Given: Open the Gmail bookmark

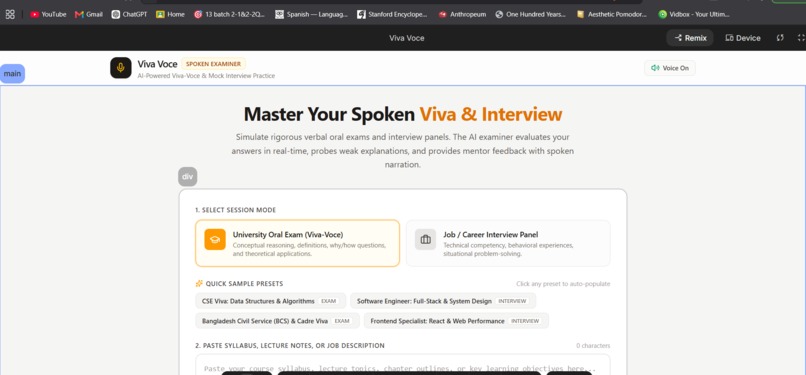Looking at the screenshot, I should coord(89,14).
